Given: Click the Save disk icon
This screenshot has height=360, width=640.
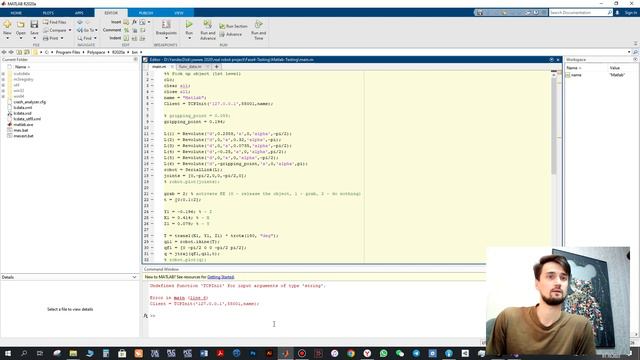Looking at the screenshot, I should pos(34,25).
